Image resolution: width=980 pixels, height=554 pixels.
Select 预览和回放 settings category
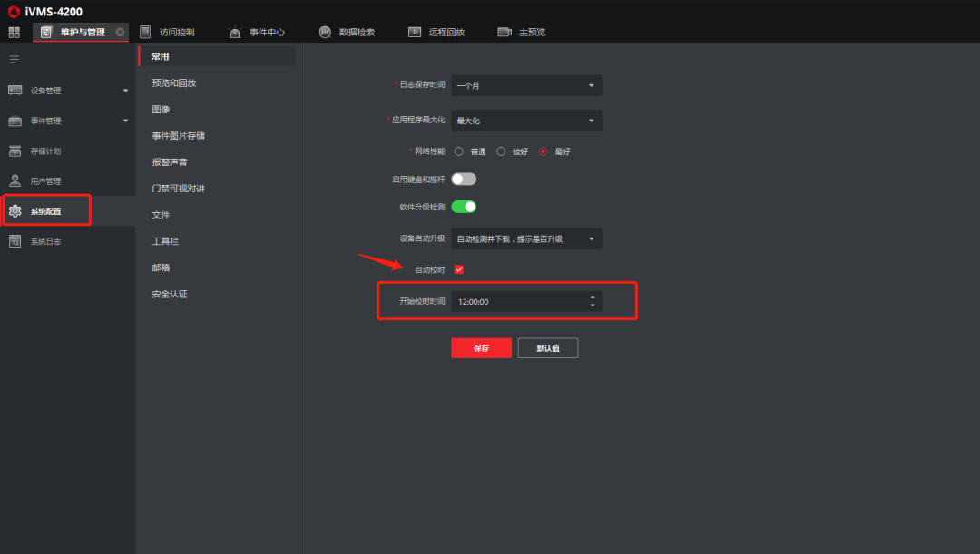tap(174, 83)
